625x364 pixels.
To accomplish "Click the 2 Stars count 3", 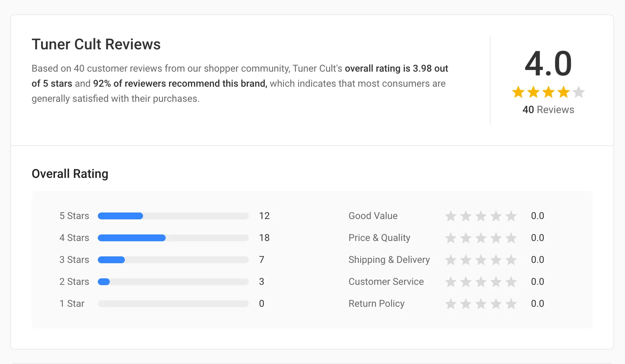I will (262, 282).
